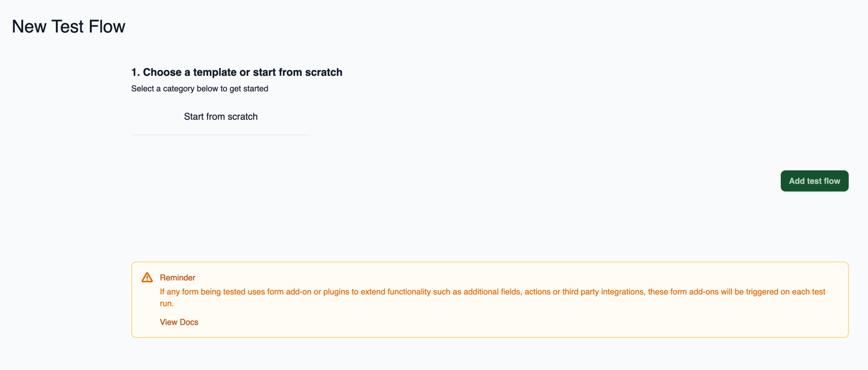Click the step heading Choose a template or start from scratch
This screenshot has width=868, height=370.
click(236, 72)
